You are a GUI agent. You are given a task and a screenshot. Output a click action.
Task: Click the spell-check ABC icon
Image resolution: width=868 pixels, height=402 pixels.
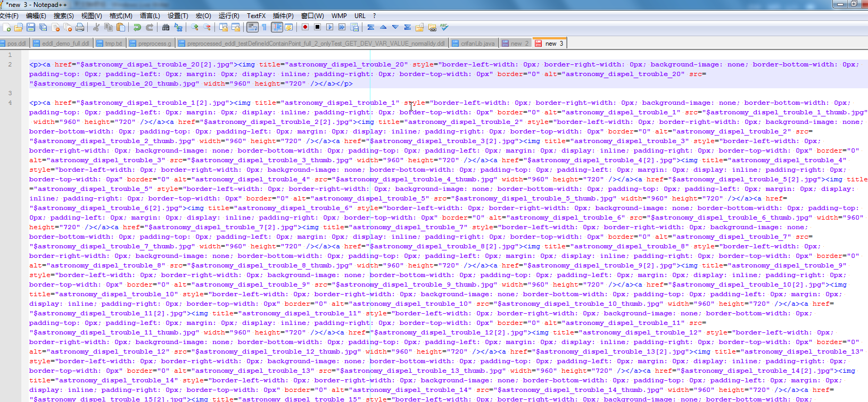444,27
